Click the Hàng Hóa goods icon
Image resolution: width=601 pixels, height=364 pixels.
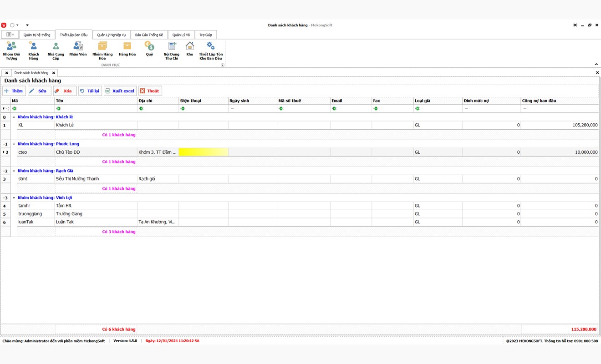127,48
